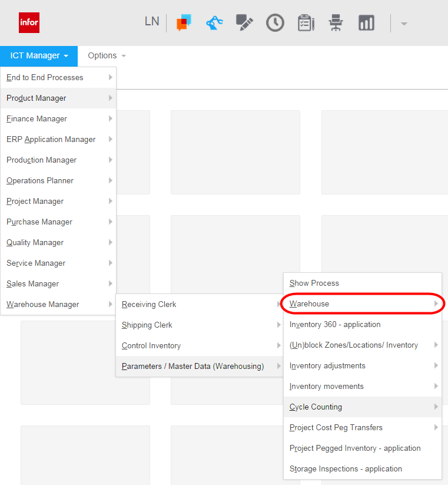Click the blue robot arm icon
This screenshot has width=448, height=485.
coord(214,23)
